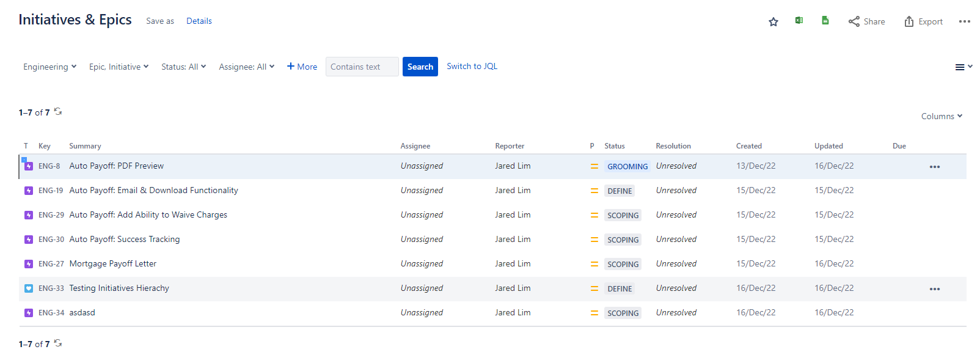
Task: Open the ENG-29 epic type icon
Action: pos(29,215)
